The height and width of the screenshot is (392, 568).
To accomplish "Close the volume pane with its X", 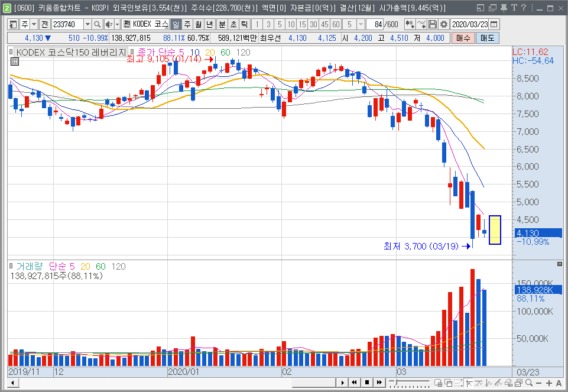I will (x=560, y=264).
